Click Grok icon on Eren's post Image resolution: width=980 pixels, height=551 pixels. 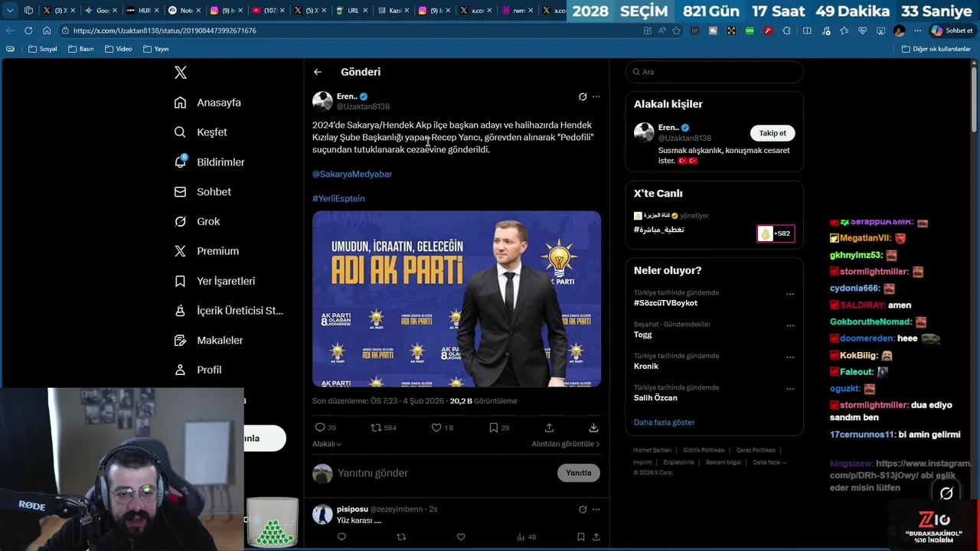[x=583, y=96]
